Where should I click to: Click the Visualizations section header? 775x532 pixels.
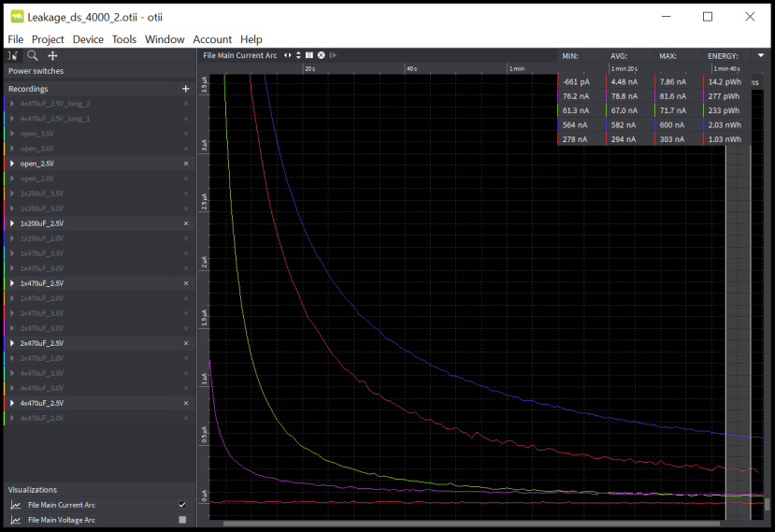click(33, 490)
